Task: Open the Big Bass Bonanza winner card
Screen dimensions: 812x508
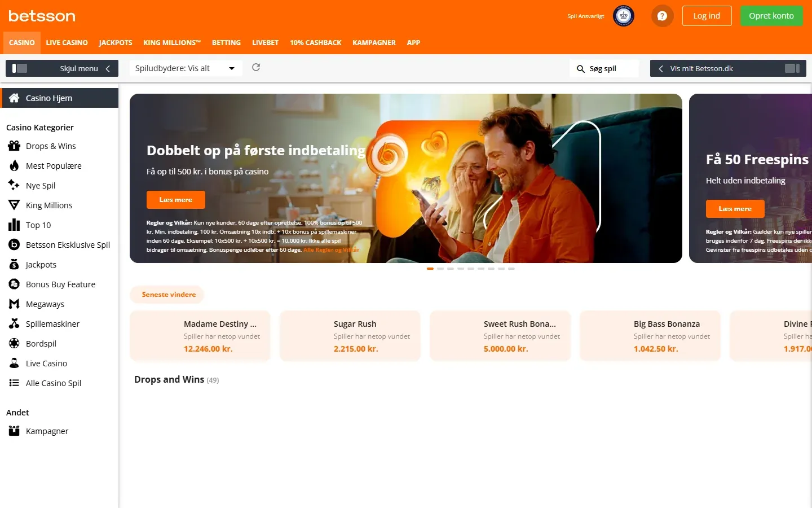Action: point(650,336)
